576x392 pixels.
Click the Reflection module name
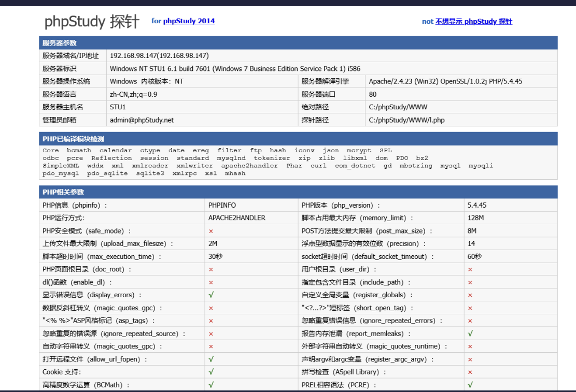(111, 158)
